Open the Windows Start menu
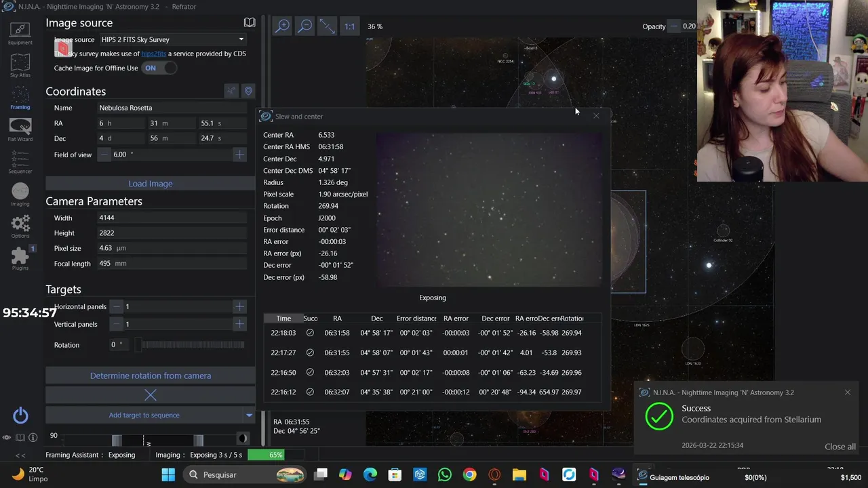868x488 pixels. tap(168, 475)
